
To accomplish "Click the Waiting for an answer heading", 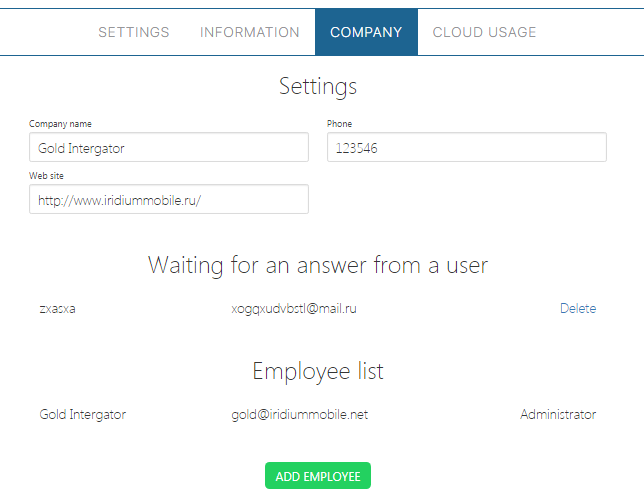I will (x=317, y=265).
